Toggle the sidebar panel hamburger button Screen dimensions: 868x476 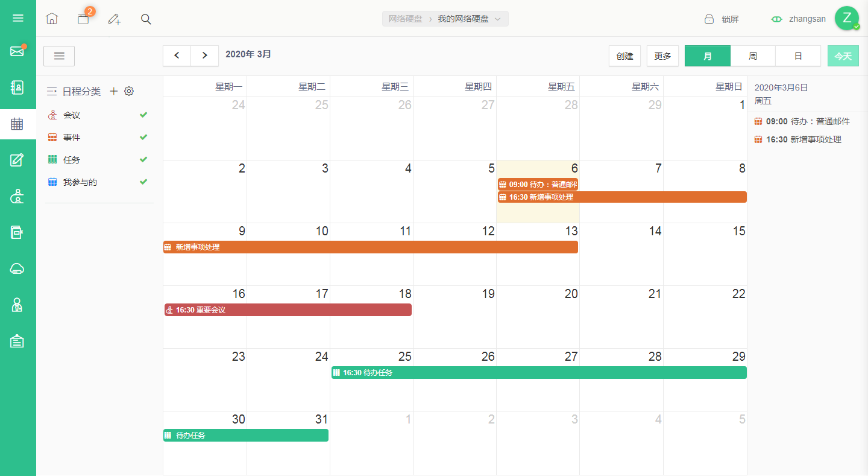(59, 56)
